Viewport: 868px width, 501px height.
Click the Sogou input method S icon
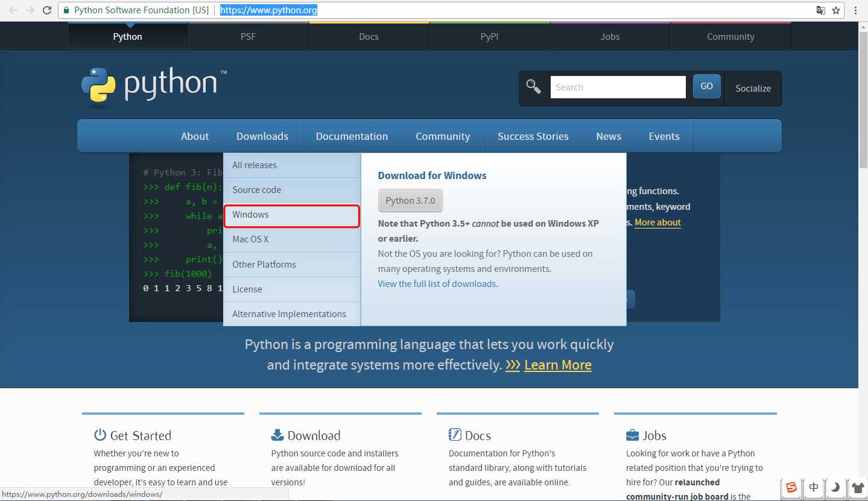click(x=791, y=487)
